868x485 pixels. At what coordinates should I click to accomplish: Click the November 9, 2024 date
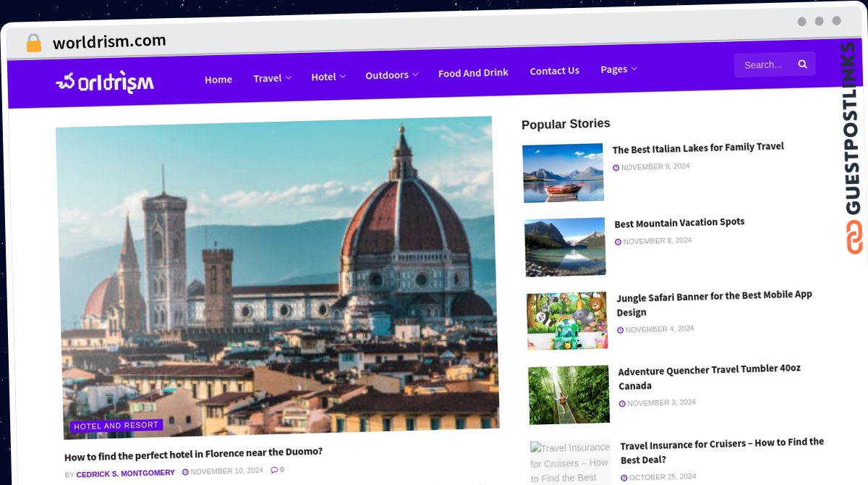[655, 166]
